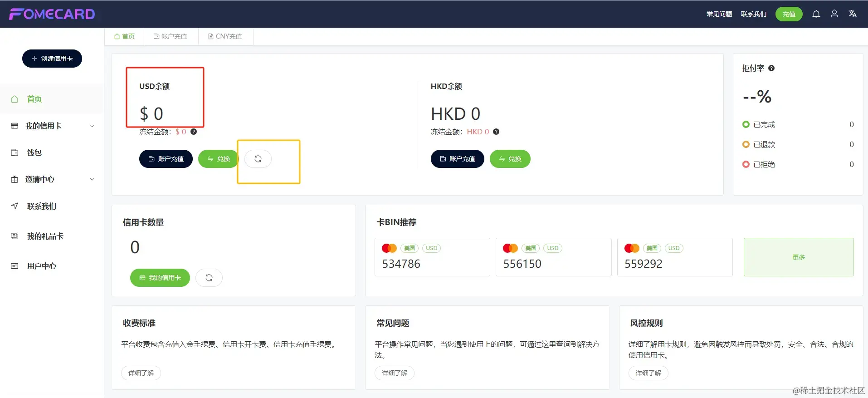Click orange 已退款 status circle
Image resolution: width=868 pixels, height=398 pixels.
tap(746, 144)
